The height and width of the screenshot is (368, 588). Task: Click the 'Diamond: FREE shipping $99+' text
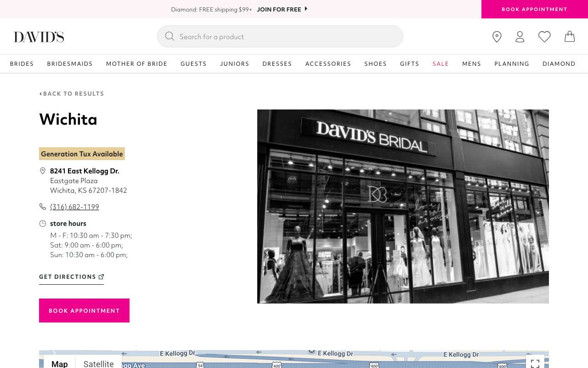point(211,9)
